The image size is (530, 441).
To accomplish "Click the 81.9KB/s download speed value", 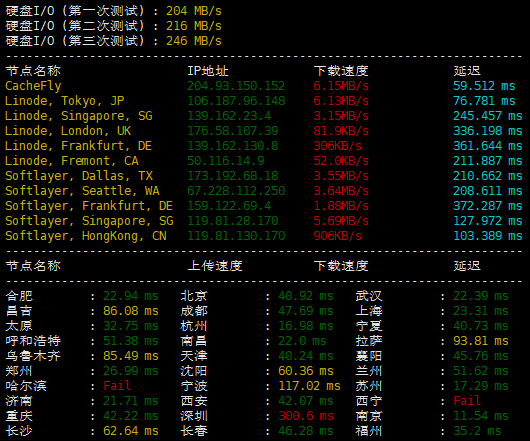I will coord(341,131).
